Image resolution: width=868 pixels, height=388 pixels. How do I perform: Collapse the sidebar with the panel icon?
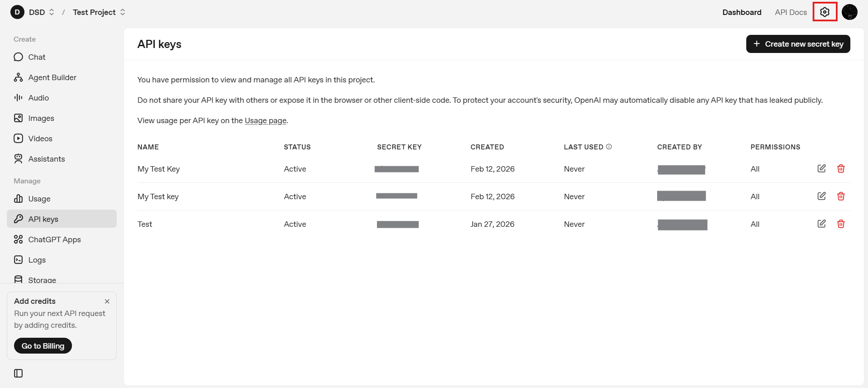(19, 373)
